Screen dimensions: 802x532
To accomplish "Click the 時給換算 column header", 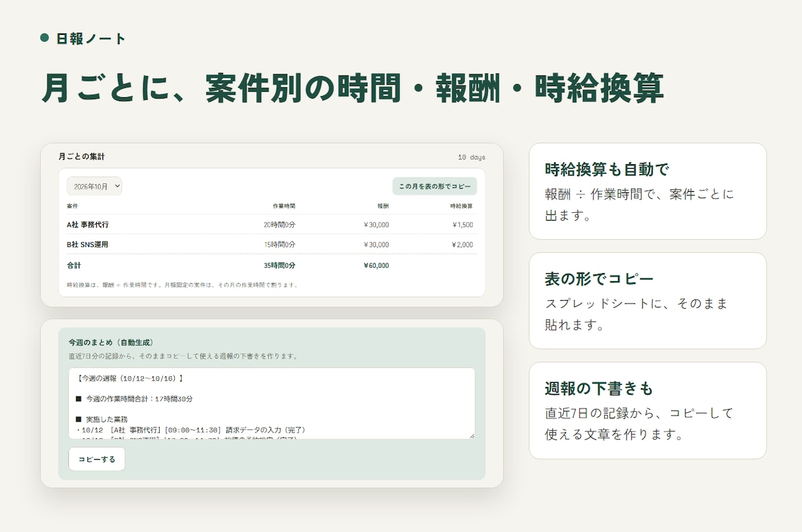I will pyautogui.click(x=461, y=206).
